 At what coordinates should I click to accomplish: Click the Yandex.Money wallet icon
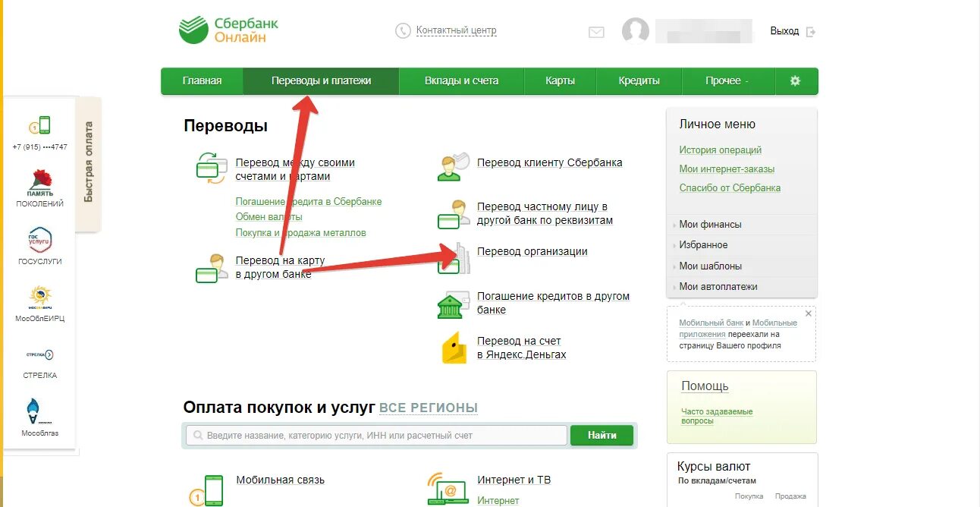click(x=454, y=348)
